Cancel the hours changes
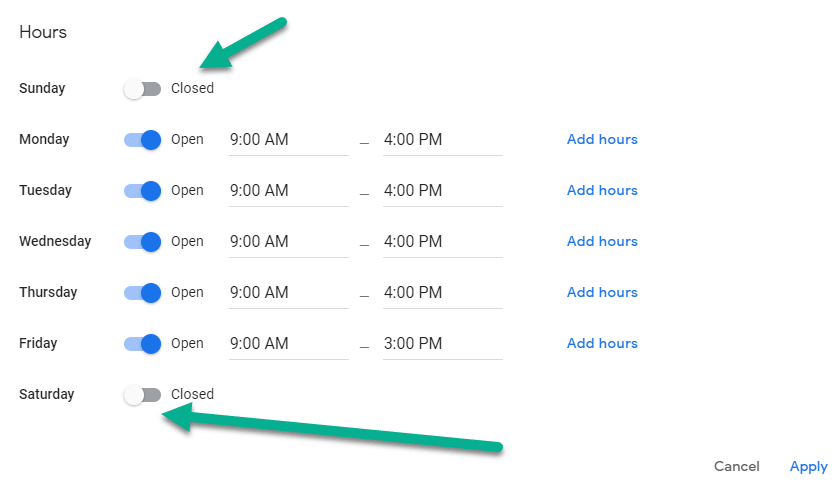The height and width of the screenshot is (490, 839). [x=737, y=467]
